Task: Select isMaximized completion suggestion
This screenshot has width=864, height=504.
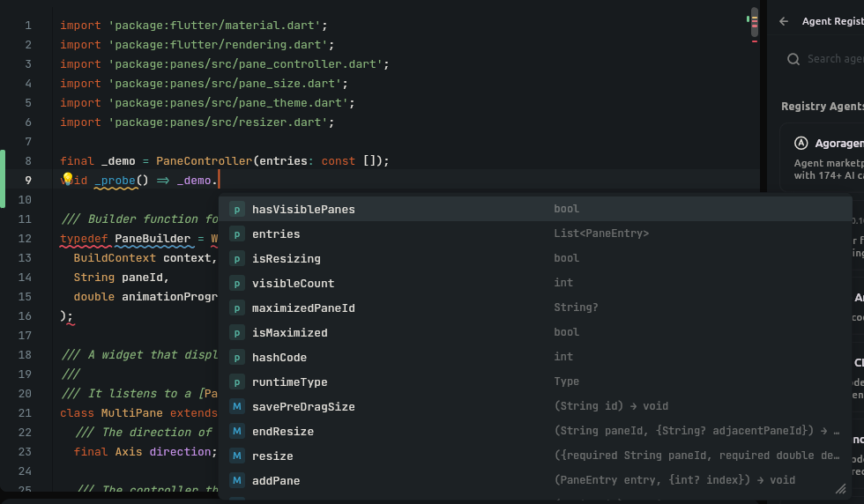Action: tap(535, 333)
